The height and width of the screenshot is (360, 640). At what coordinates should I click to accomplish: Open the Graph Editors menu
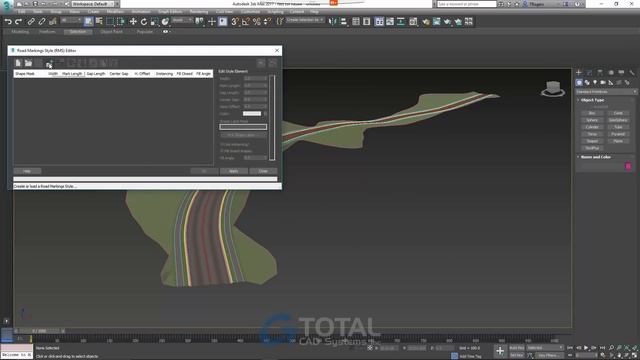[x=170, y=12]
